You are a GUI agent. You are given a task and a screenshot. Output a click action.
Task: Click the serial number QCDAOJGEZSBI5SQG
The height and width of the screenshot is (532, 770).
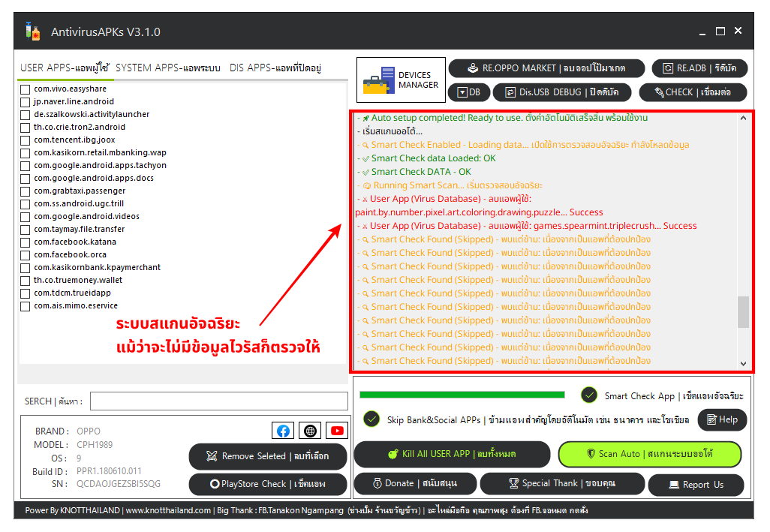119,484
